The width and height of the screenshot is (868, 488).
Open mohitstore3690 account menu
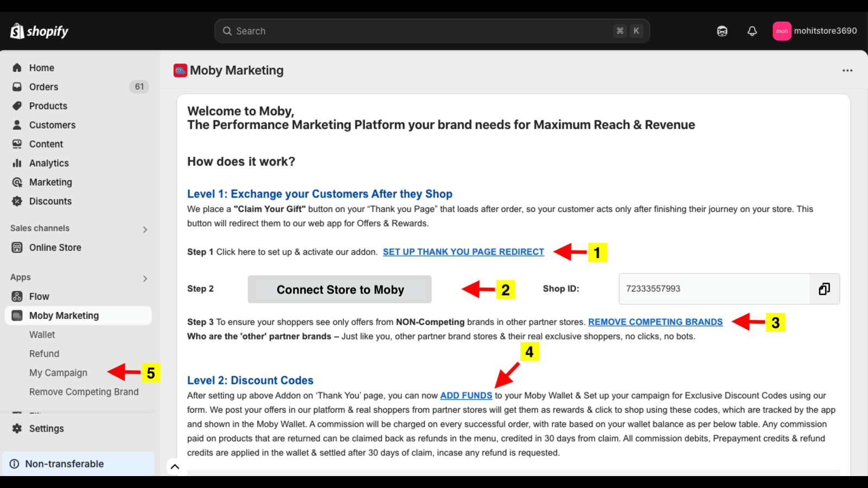pyautogui.click(x=814, y=31)
